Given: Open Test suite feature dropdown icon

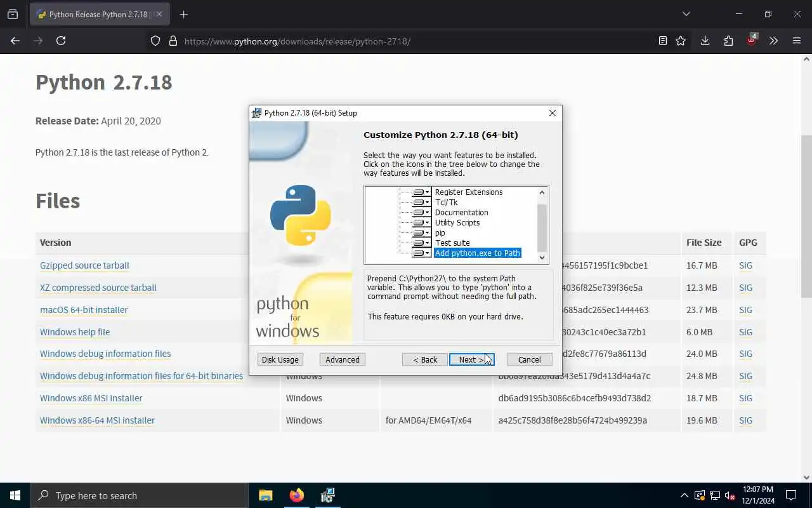Looking at the screenshot, I should [421, 243].
